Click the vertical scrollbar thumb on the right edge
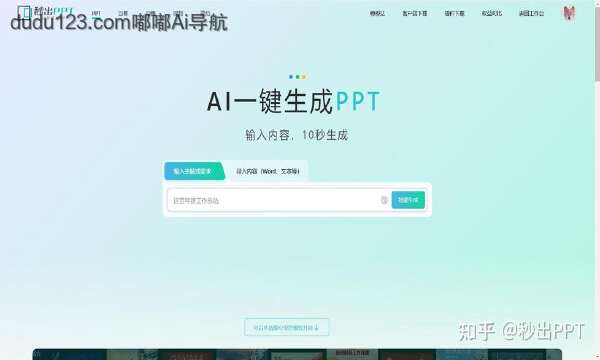This screenshot has height=360, width=600. click(597, 42)
